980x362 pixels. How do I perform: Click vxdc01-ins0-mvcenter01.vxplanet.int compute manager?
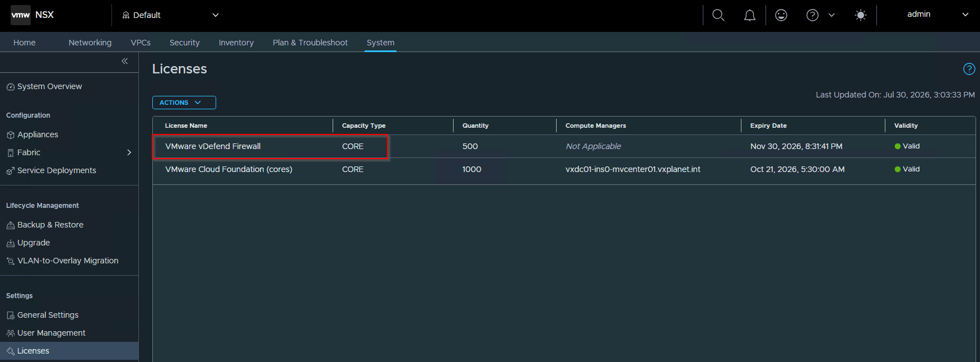click(633, 169)
